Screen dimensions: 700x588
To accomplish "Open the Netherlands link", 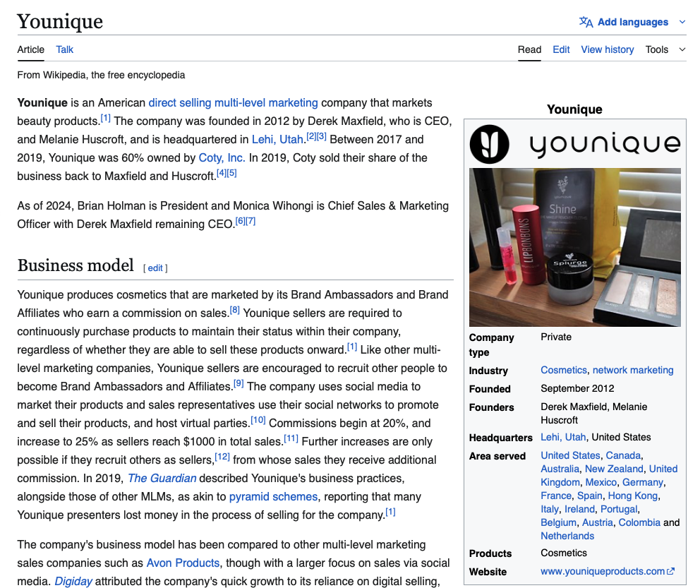I will tap(567, 536).
